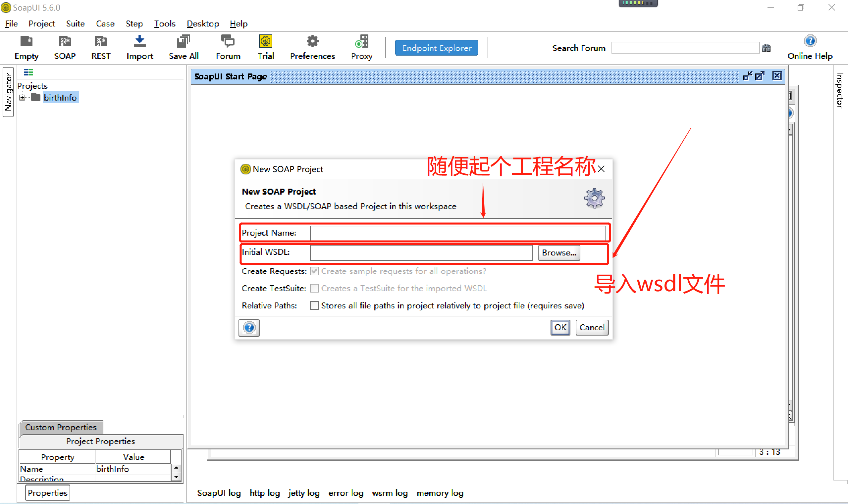
Task: Open the Project menu
Action: click(41, 23)
